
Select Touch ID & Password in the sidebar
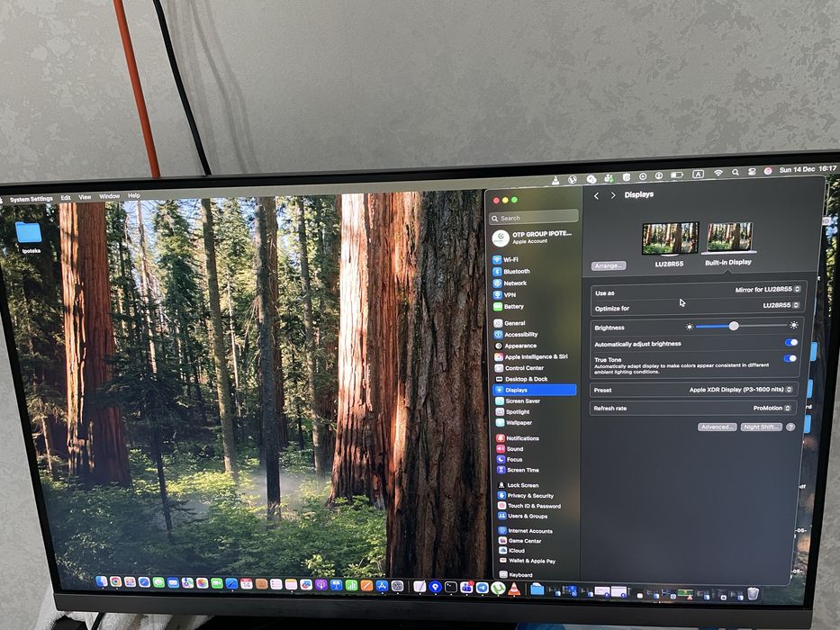(529, 506)
